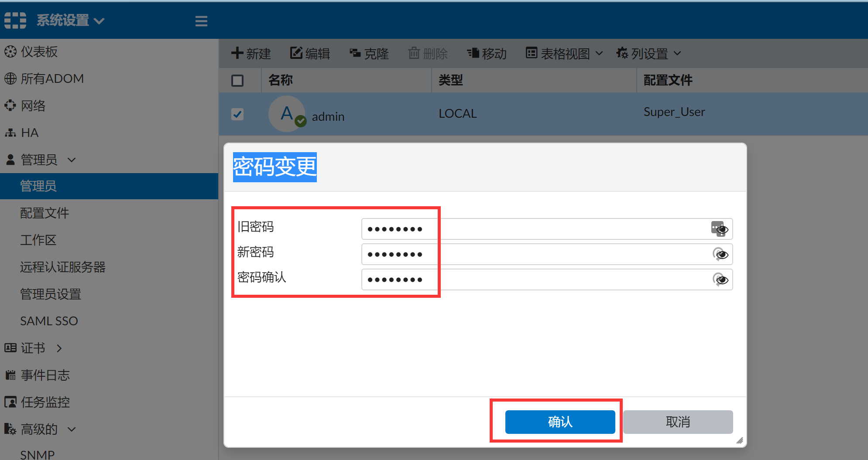868x460 pixels.
Task: Open the System Settings (系统设置) dropdown
Action: click(70, 20)
